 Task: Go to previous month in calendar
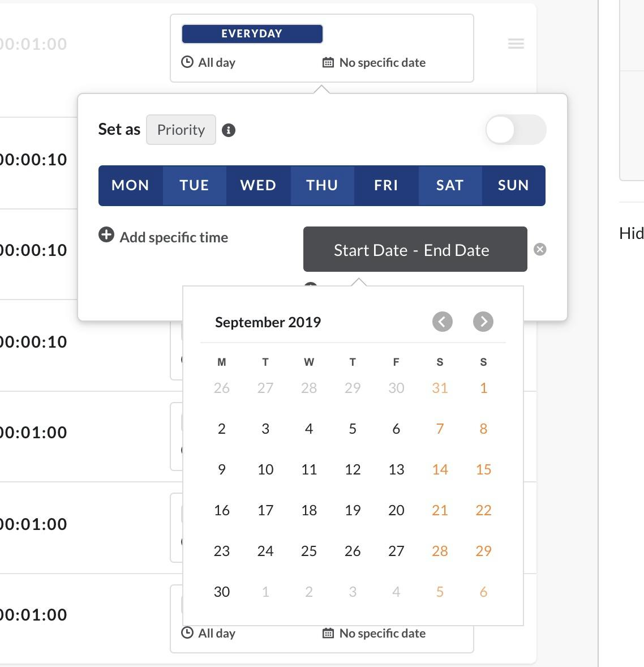443,322
